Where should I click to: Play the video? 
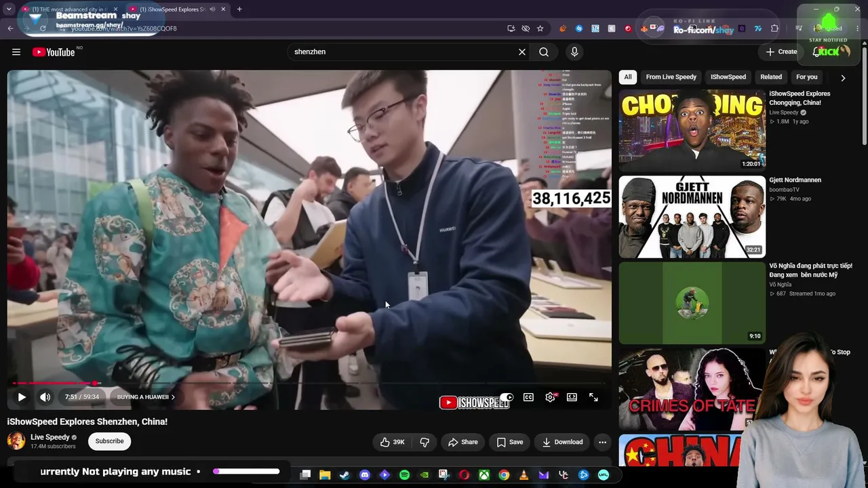[22, 397]
